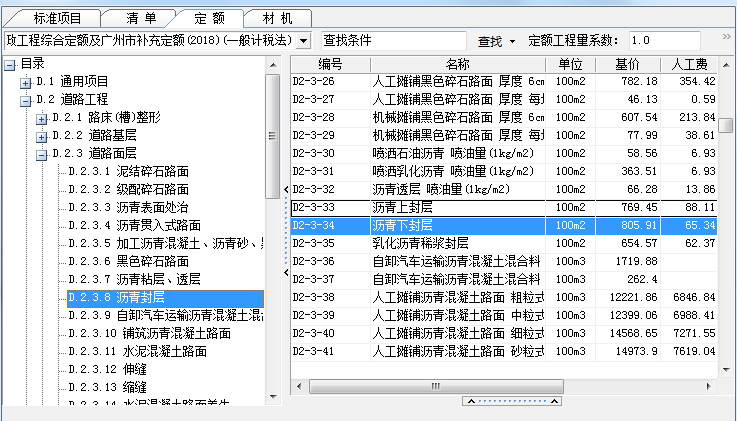The image size is (737, 421).
Task: Select row D2-3-41
Action: coord(504,351)
